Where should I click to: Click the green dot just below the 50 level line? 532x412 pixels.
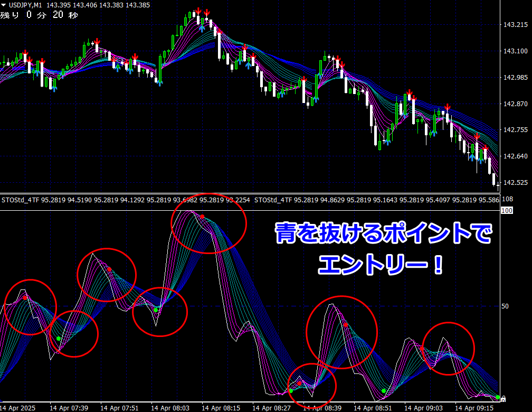(156, 310)
